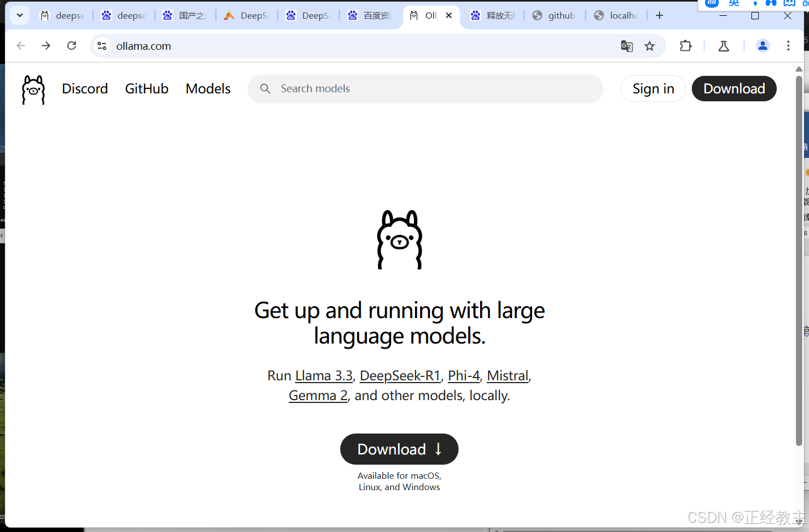This screenshot has height=532, width=809.
Task: Open the GitHub link in the navigation
Action: 147,89
